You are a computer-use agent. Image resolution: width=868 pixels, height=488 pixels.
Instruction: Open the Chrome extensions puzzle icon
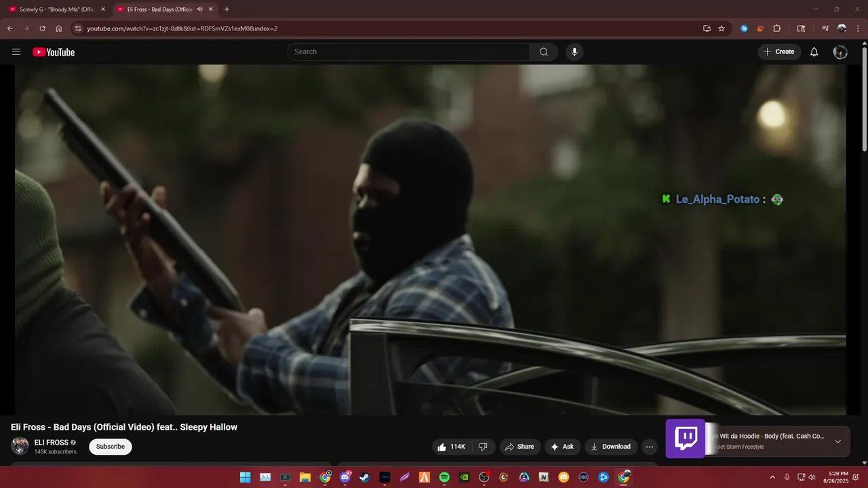coord(777,28)
